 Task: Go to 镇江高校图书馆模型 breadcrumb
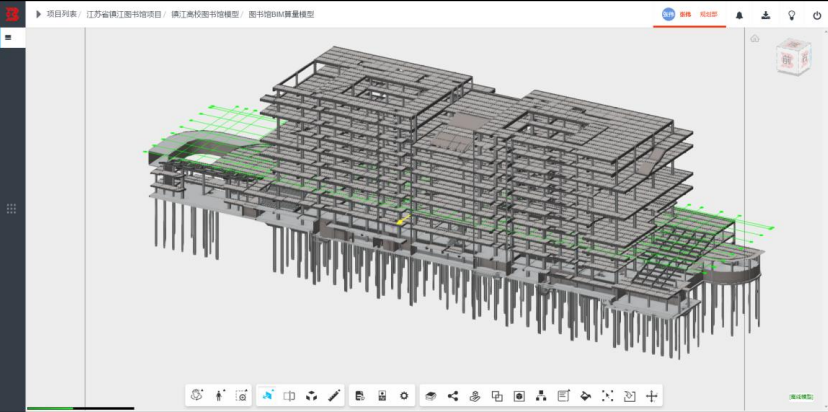pyautogui.click(x=204, y=14)
